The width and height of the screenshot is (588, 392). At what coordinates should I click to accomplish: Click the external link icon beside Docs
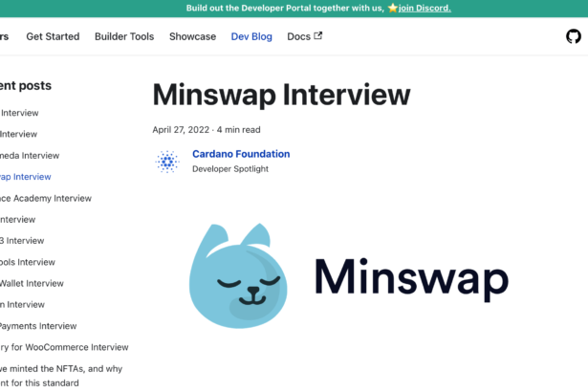[x=318, y=36]
